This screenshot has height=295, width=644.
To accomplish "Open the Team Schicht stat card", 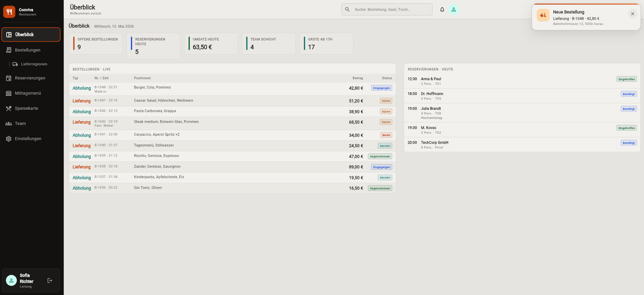I will click(x=269, y=43).
